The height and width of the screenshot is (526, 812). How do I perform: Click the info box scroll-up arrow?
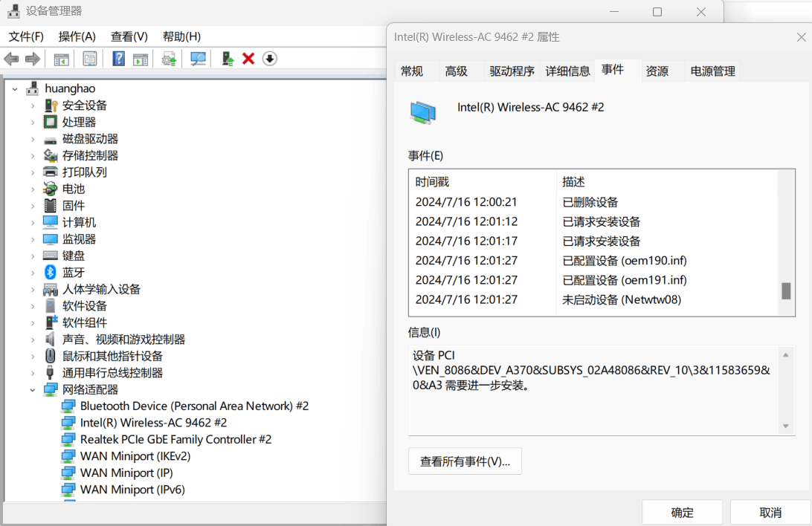coord(785,355)
